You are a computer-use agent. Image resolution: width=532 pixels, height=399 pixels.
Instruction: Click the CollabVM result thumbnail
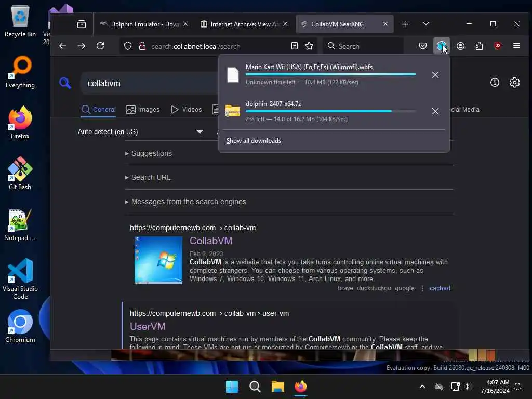point(158,260)
